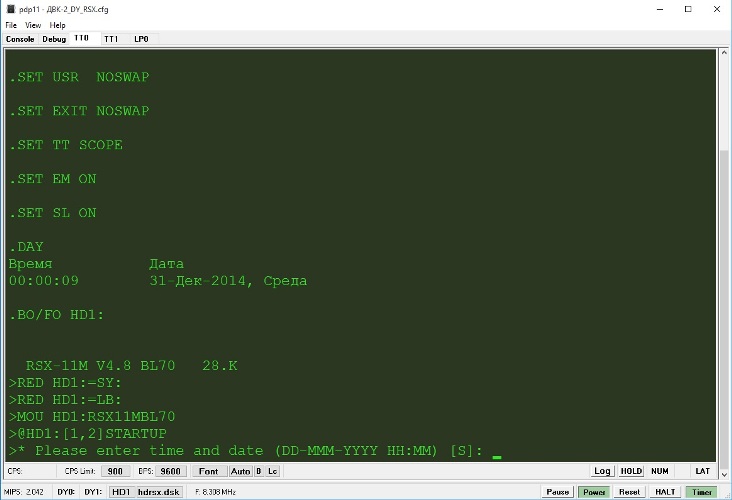Viewport: 732px width, 500px height.
Task: Click the Log button
Action: coord(602,470)
